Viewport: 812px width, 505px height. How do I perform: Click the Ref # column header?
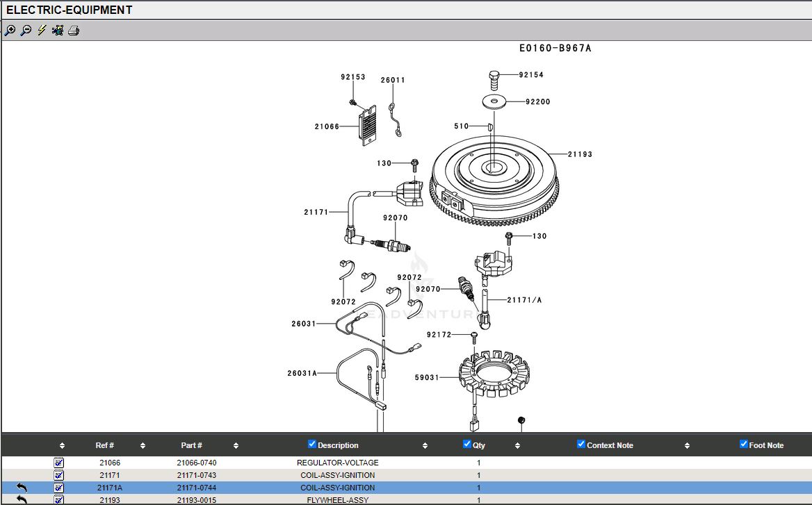105,446
